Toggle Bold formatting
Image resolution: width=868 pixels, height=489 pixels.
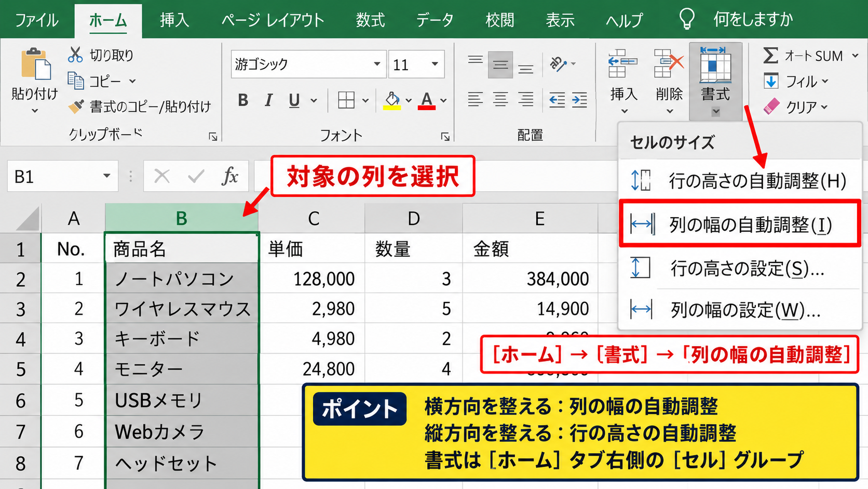click(x=242, y=100)
